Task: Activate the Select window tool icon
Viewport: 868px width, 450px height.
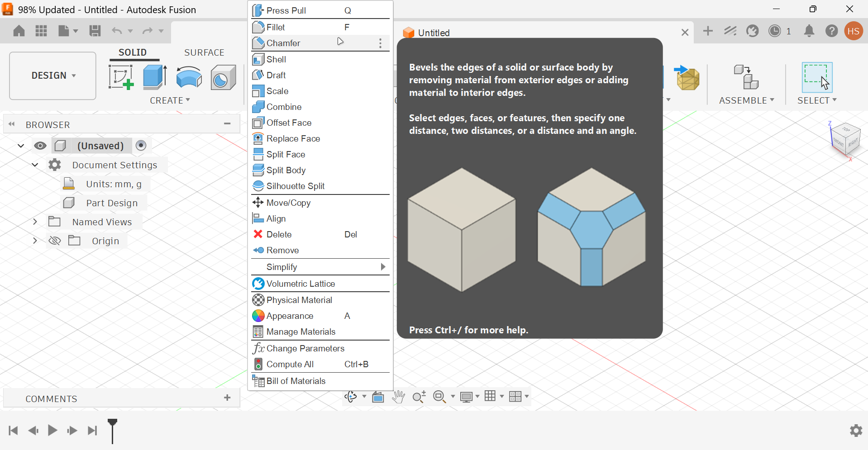Action: coord(817,77)
